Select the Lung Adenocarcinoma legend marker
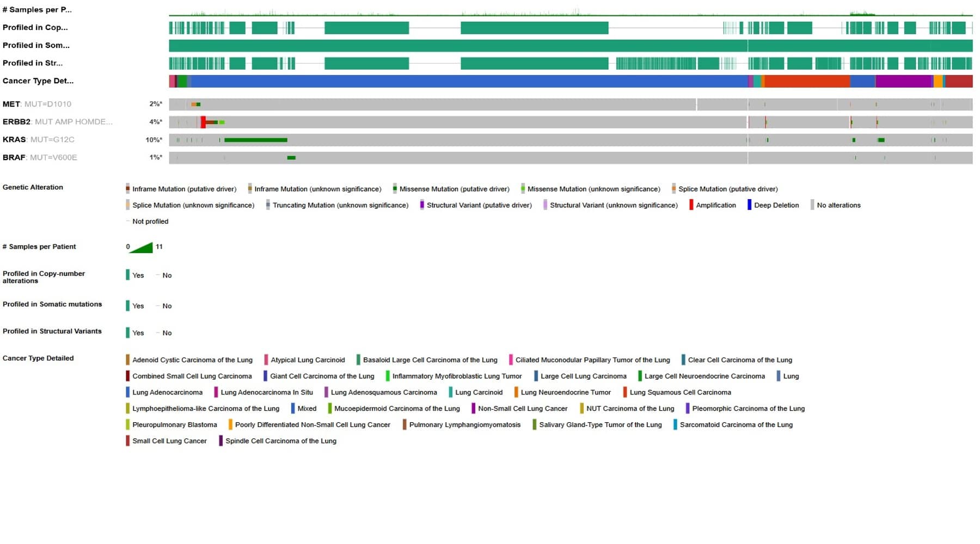 (x=128, y=392)
